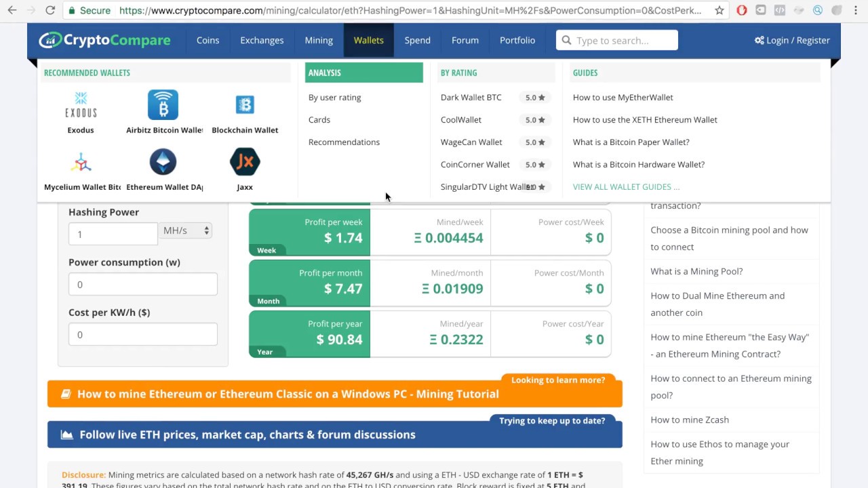Open the Mining menu
The height and width of the screenshot is (488, 868).
coord(319,40)
